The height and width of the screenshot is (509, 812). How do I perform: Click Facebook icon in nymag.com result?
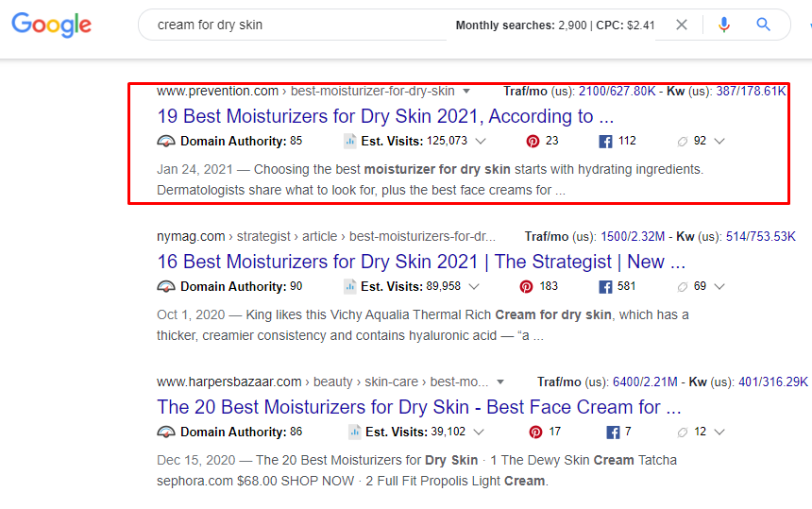pos(606,287)
